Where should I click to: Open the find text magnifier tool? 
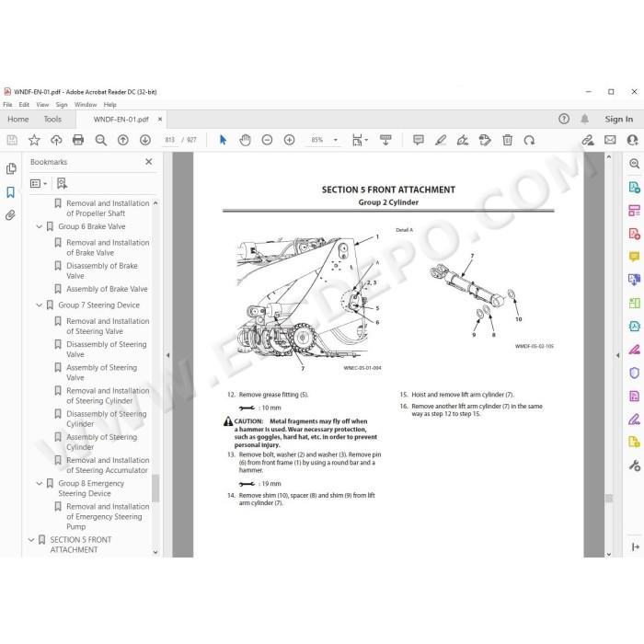pyautogui.click(x=100, y=140)
